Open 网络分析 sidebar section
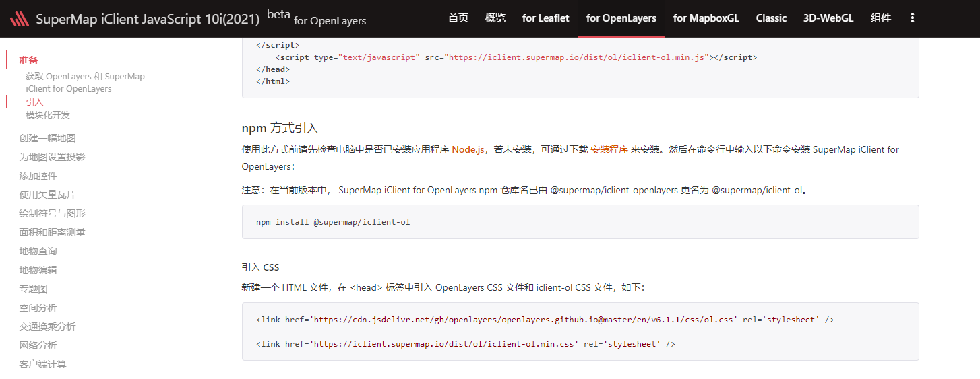This screenshot has width=980, height=379. [38, 345]
